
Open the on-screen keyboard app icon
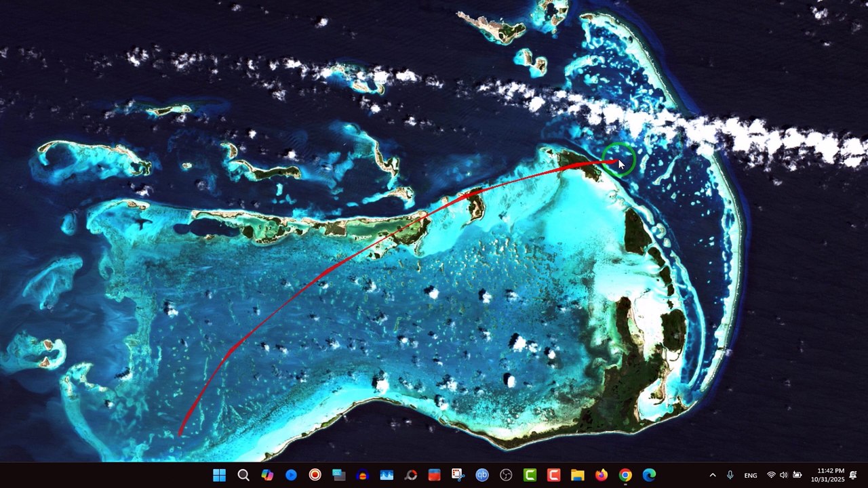coord(338,475)
